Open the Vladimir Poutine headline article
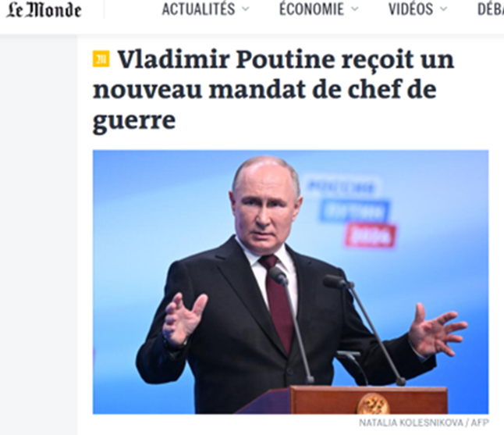 273,90
